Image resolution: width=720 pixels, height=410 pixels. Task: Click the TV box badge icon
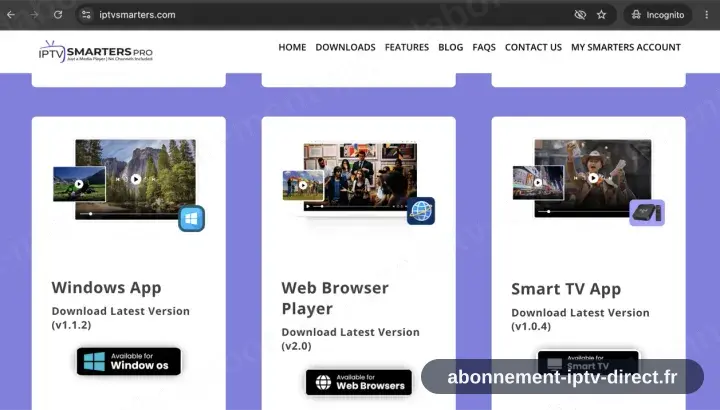coord(647,213)
